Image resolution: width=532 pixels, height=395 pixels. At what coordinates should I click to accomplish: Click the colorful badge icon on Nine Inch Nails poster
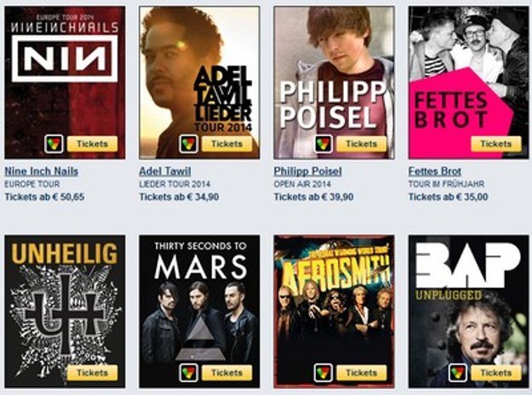click(x=54, y=144)
